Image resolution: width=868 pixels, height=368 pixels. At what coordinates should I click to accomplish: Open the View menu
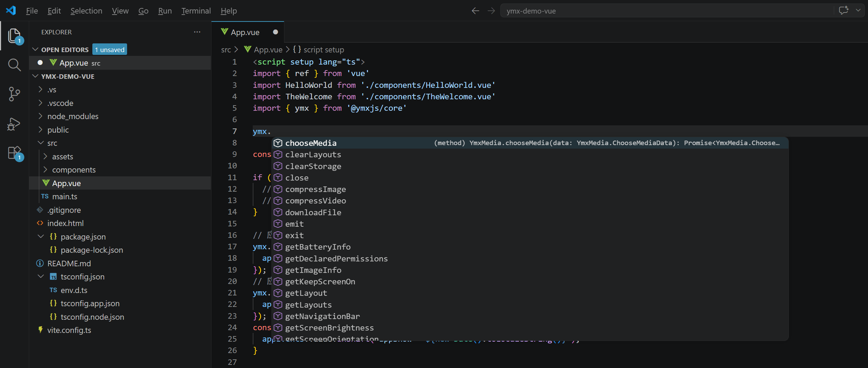120,11
